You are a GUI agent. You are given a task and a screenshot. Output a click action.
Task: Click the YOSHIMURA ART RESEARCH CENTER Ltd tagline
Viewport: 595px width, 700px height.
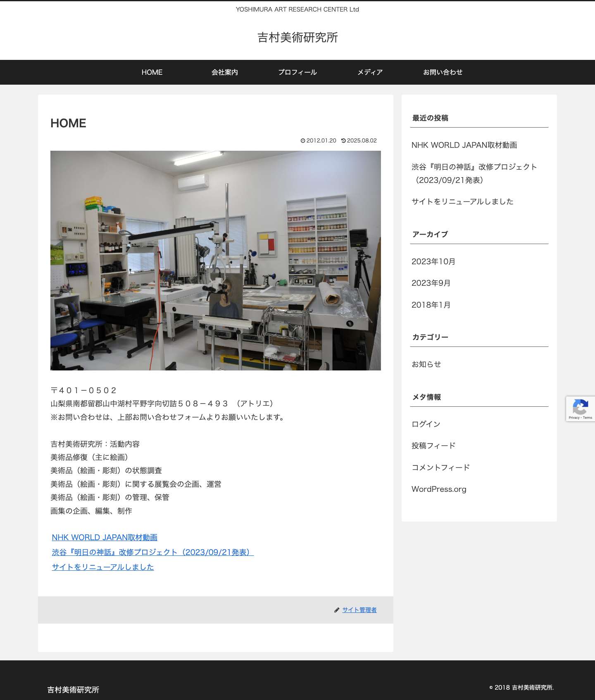[297, 9]
